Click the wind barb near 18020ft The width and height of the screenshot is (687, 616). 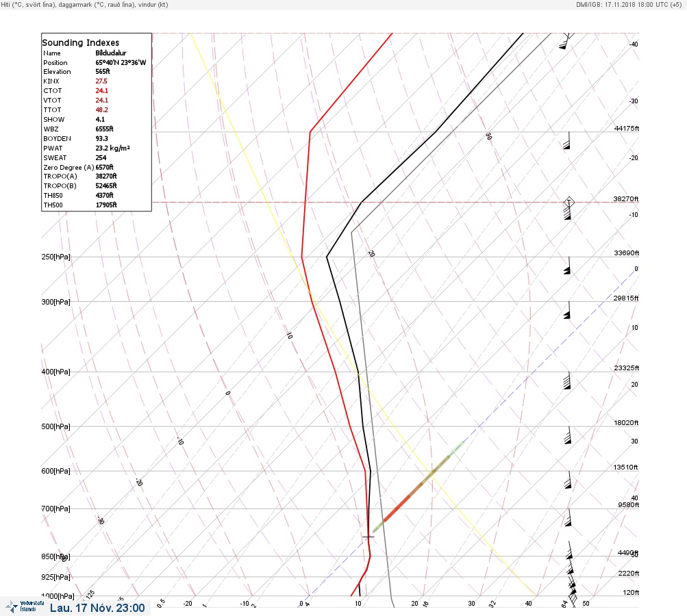pos(568,435)
